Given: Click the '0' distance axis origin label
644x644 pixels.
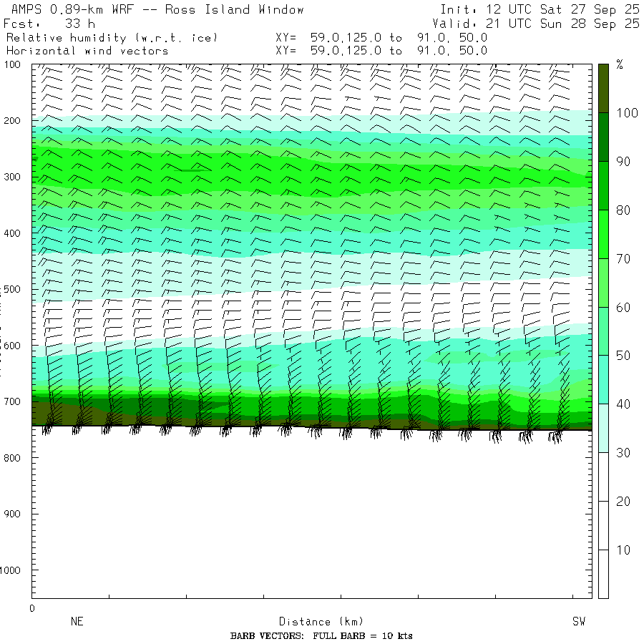Looking at the screenshot, I should [32, 608].
